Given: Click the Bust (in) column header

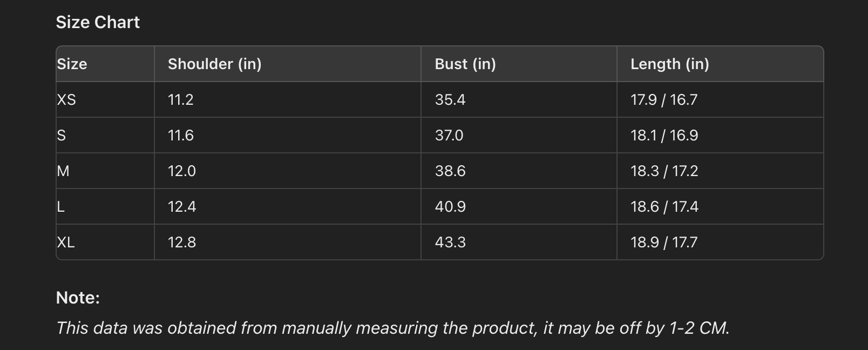Looking at the screenshot, I should [465, 64].
